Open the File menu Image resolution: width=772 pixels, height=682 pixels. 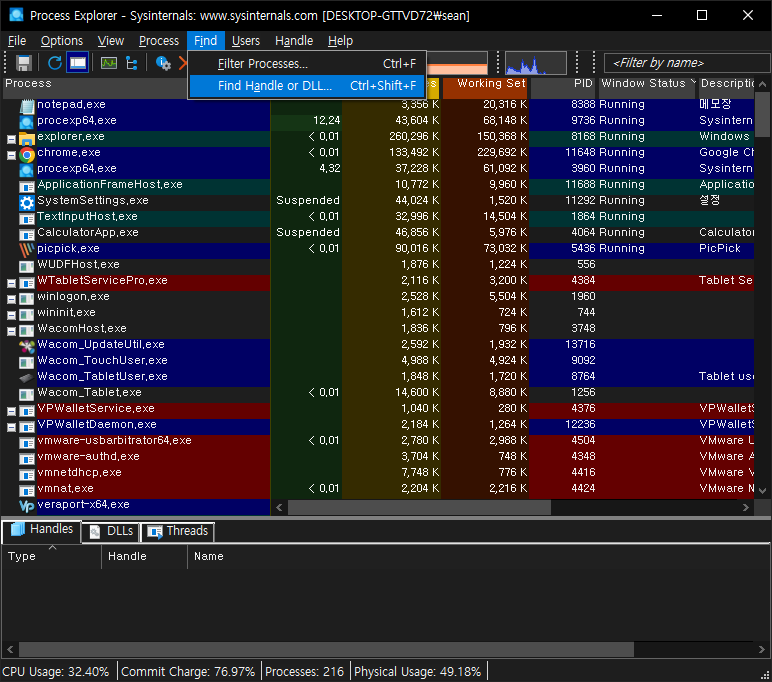(x=17, y=40)
